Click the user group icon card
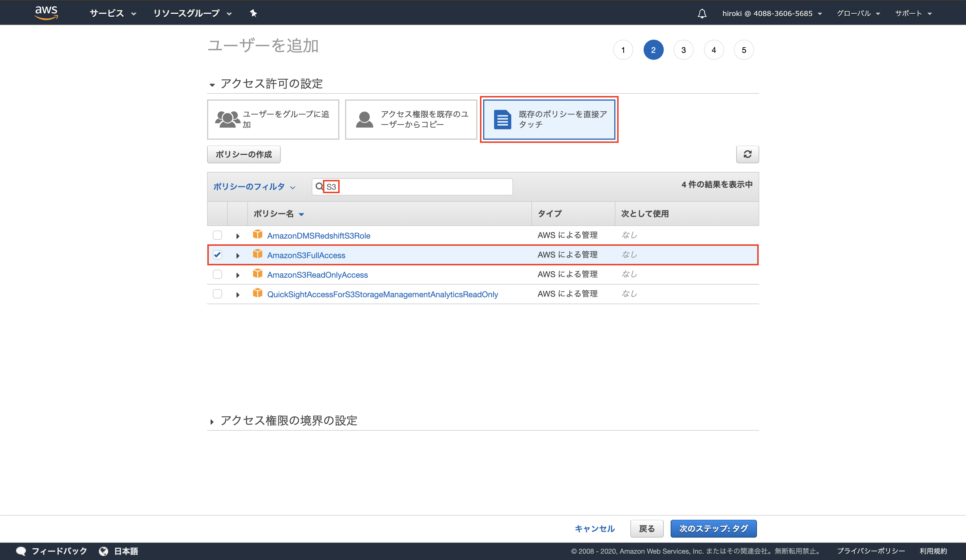 pos(228,119)
